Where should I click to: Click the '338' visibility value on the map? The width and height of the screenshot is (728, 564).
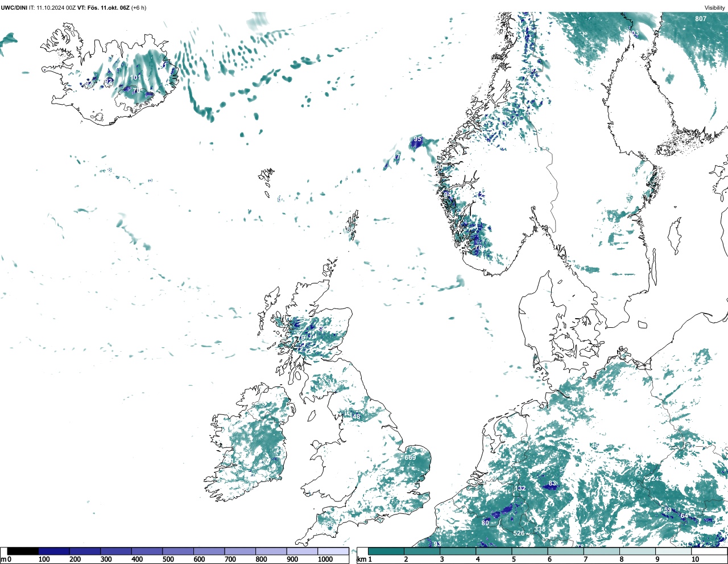tap(540, 529)
